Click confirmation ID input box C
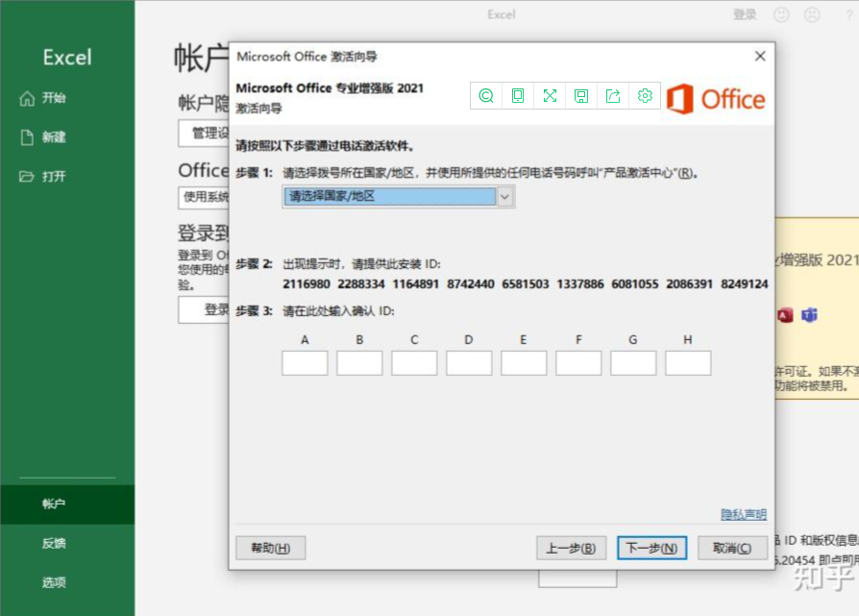Screen dimensions: 859x616 click(x=414, y=363)
